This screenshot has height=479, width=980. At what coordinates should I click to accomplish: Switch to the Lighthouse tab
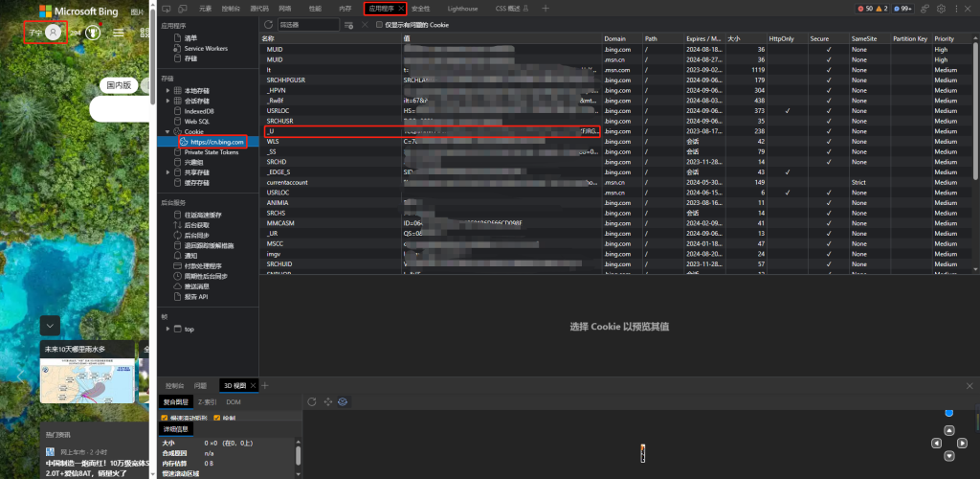[x=462, y=8]
